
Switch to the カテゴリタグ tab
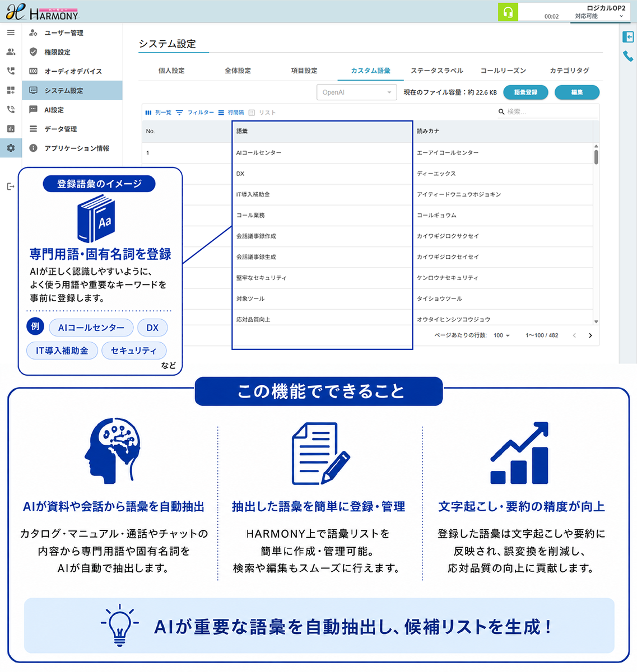coord(569,71)
